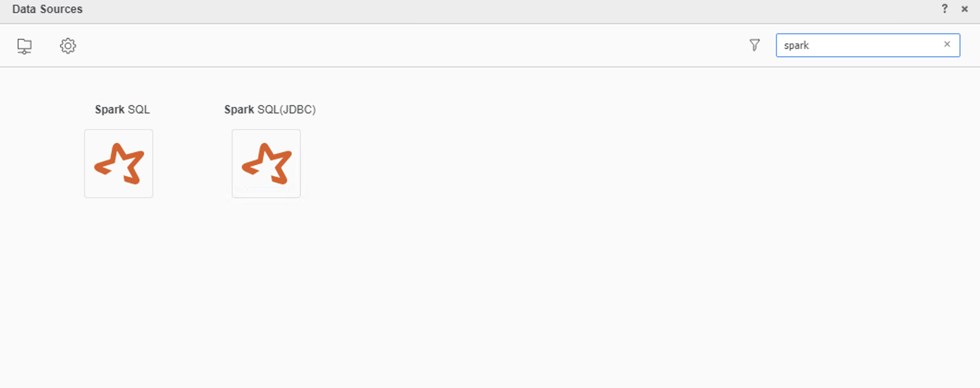The height and width of the screenshot is (388, 980).
Task: Click the Data Sources dialog title
Action: click(x=48, y=9)
